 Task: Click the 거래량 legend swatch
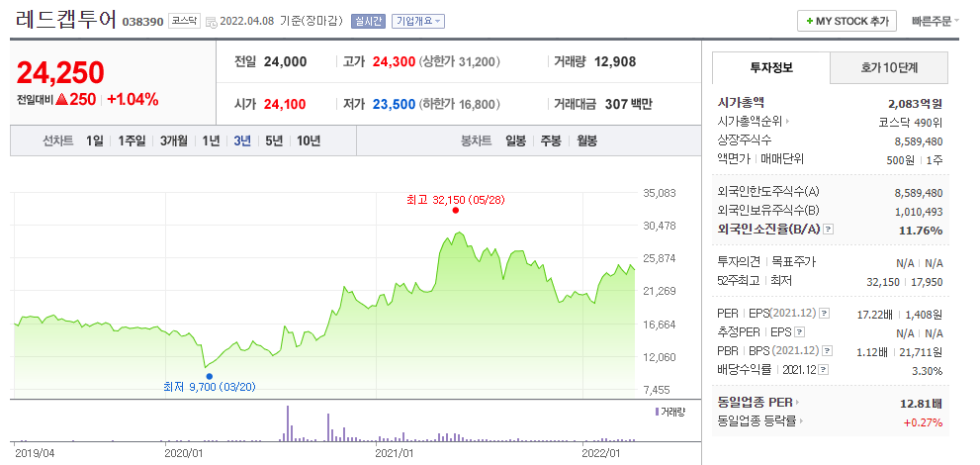click(657, 412)
